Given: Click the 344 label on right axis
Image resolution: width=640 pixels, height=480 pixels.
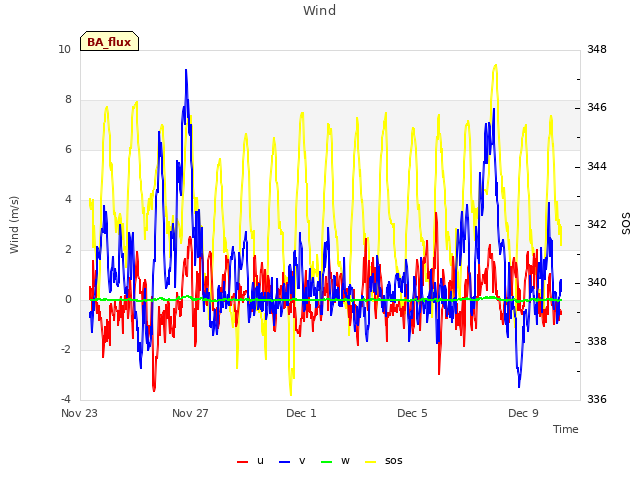Looking at the screenshot, I should click(x=597, y=166).
